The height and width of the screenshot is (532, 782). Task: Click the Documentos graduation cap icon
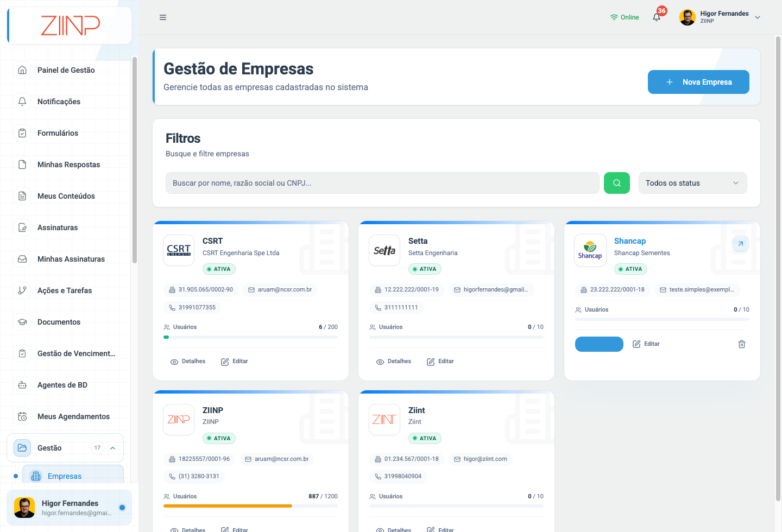[x=22, y=322]
